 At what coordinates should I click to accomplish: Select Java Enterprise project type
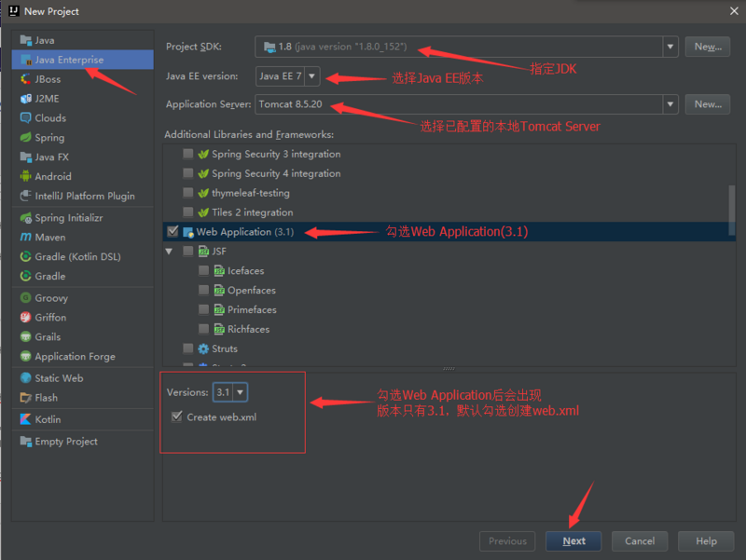pyautogui.click(x=83, y=60)
